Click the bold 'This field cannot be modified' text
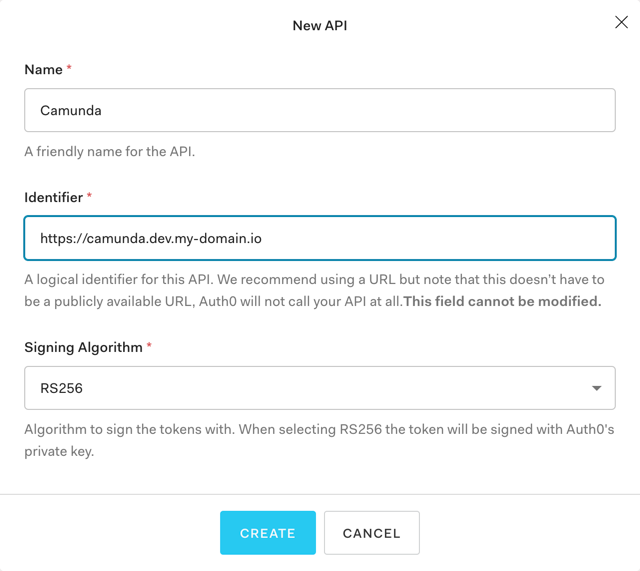The height and width of the screenshot is (571, 640). (x=502, y=301)
